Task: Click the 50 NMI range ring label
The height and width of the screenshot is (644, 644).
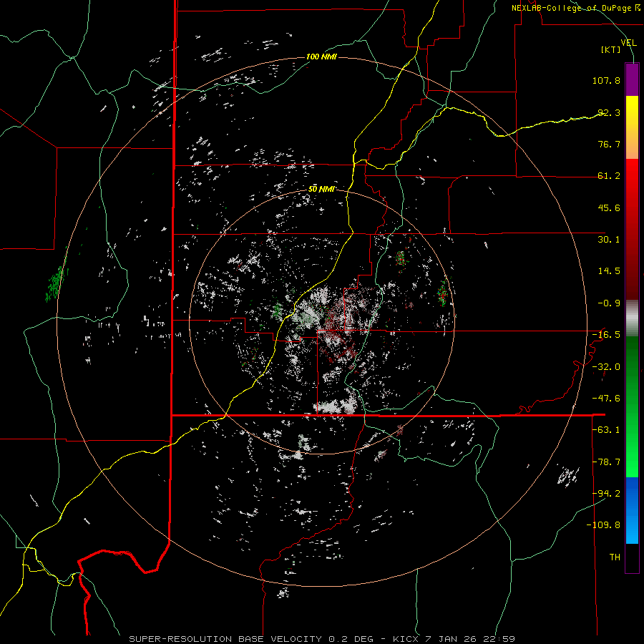Action: coord(321,190)
